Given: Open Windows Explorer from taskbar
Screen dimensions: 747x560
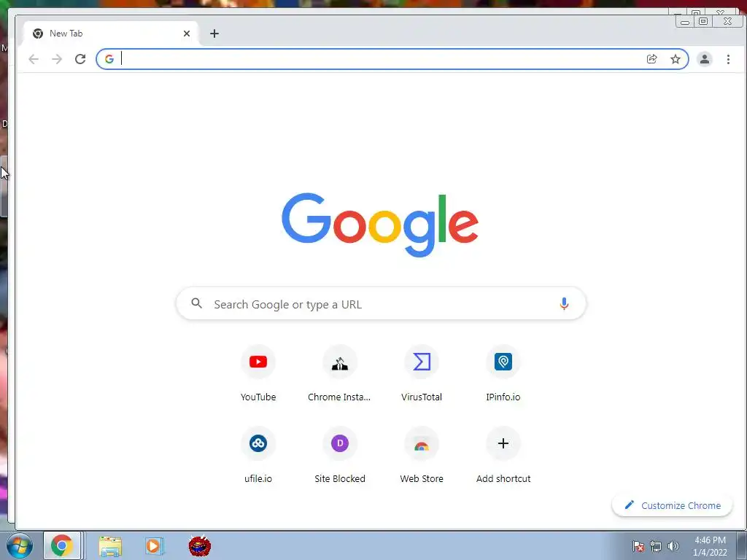Looking at the screenshot, I should pyautogui.click(x=110, y=545).
